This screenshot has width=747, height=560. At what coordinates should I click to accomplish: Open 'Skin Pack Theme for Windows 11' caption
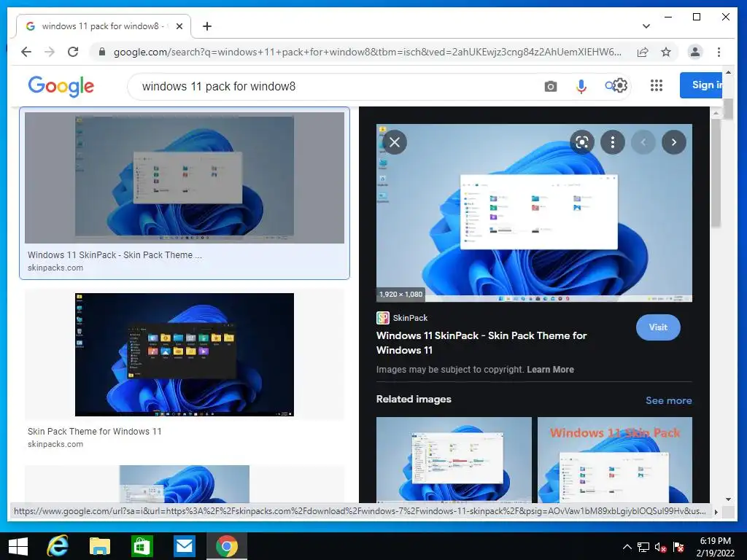[x=94, y=432]
